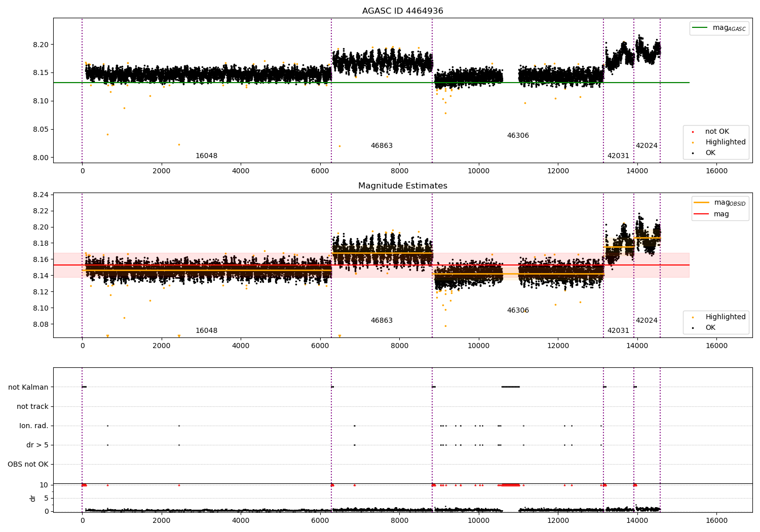This screenshot has height=532, width=760.
Task: Click label 46863 in the Magnitude Estimates plot
Action: (x=382, y=321)
